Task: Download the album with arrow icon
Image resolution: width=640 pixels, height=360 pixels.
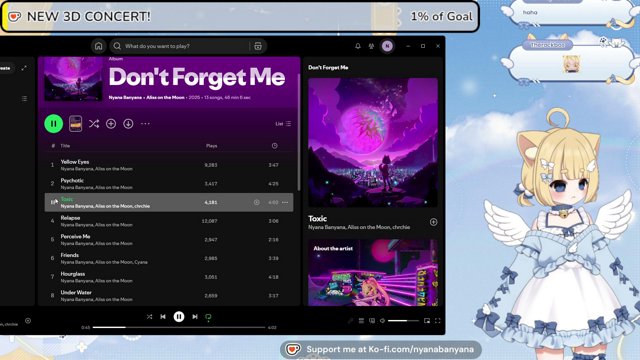Action: 128,124
